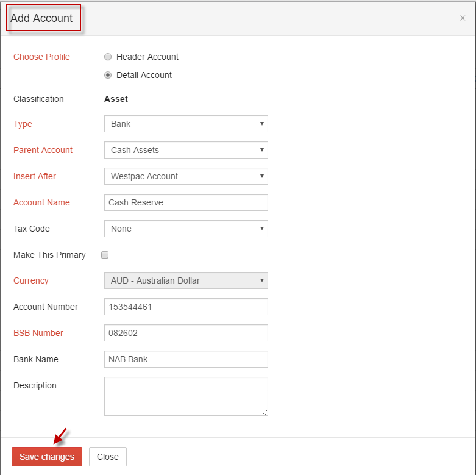This screenshot has width=476, height=475.
Task: Click the Choose Profile label
Action: [41, 57]
